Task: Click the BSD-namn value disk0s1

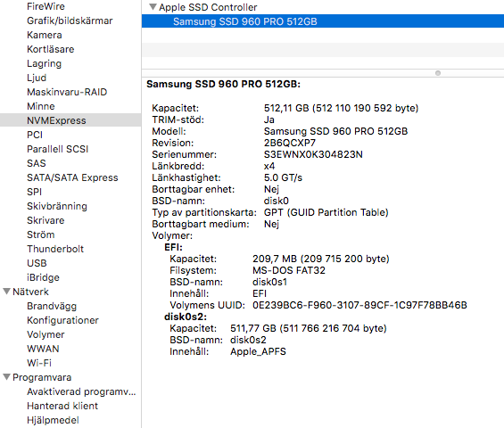Action: (x=269, y=282)
